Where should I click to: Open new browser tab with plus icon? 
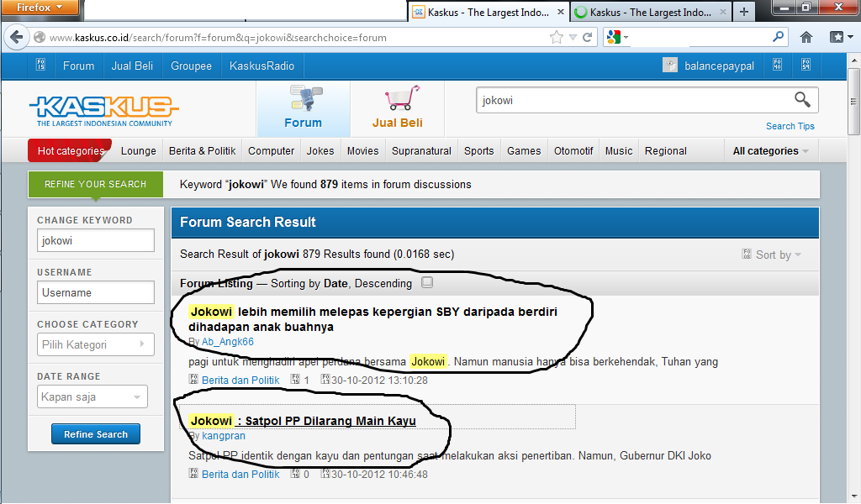coord(744,12)
